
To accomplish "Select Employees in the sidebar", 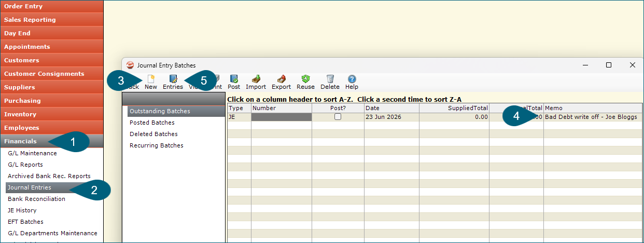I will [52, 128].
